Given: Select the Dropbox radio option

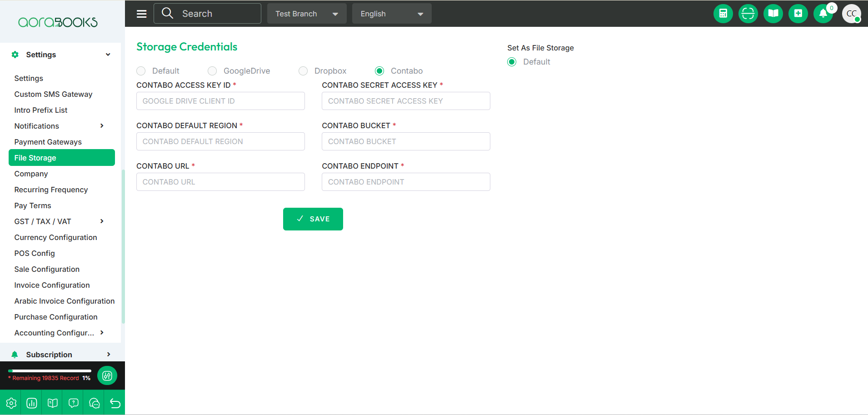Looking at the screenshot, I should click(303, 71).
